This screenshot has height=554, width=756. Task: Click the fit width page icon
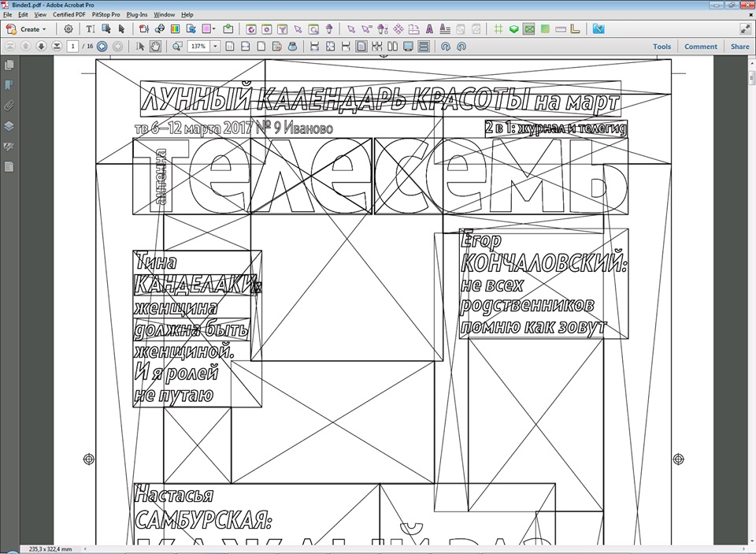pyautogui.click(x=246, y=46)
